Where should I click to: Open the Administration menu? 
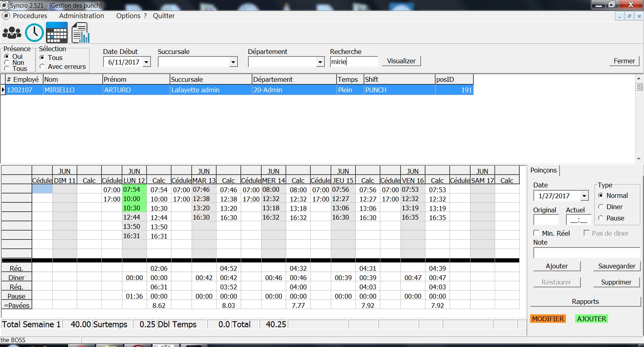[81, 16]
